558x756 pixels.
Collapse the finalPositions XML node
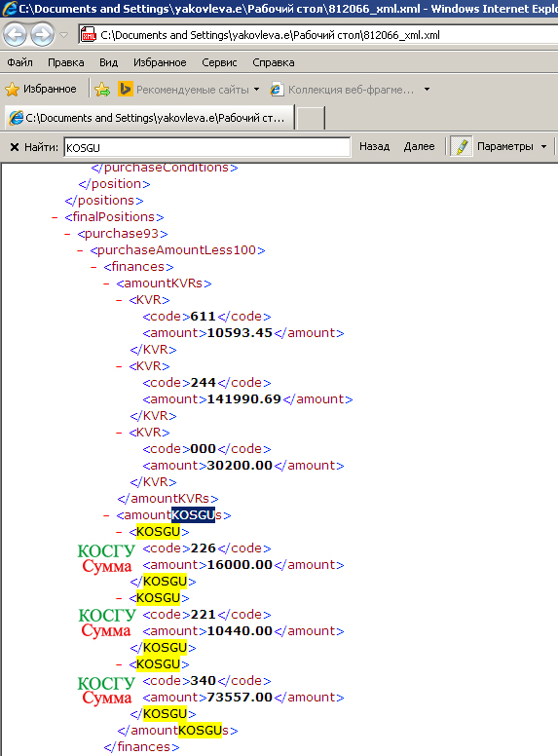point(55,217)
